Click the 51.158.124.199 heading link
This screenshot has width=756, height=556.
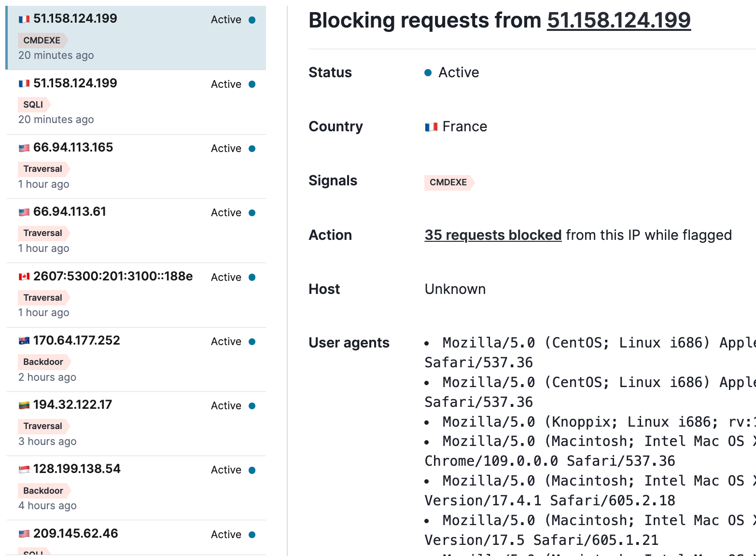618,20
